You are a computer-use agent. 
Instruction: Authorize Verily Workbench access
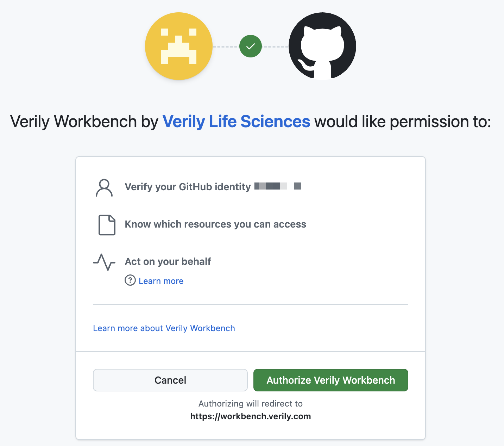point(330,380)
